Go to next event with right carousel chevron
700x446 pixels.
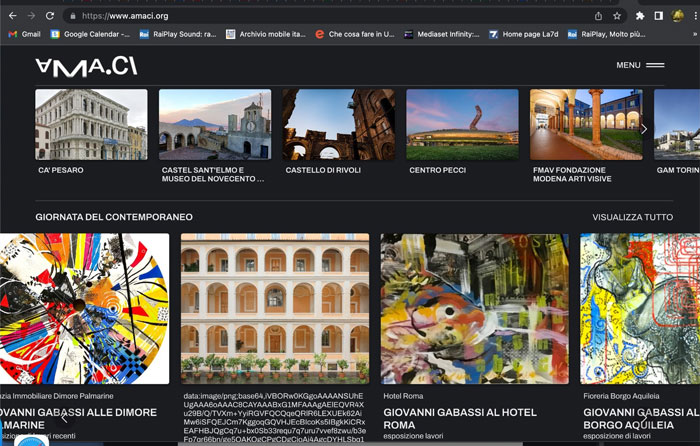point(644,418)
